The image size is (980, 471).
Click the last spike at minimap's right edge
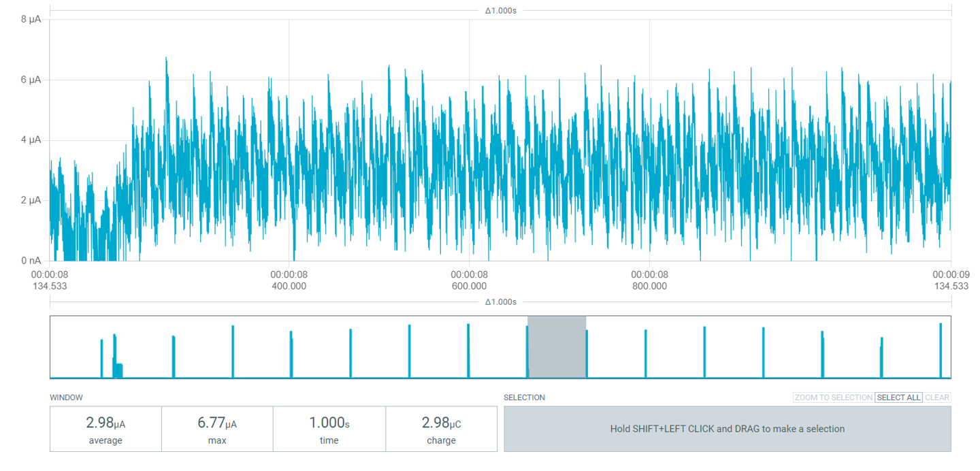(941, 350)
